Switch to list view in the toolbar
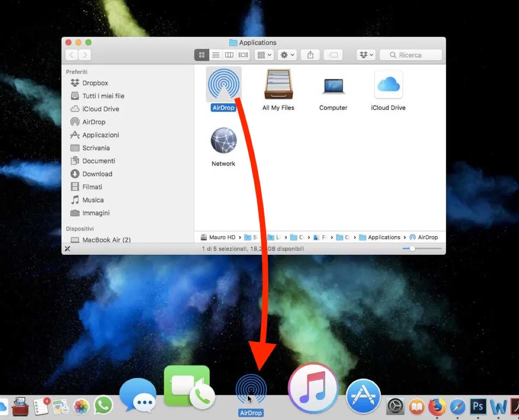Image resolution: width=519 pixels, height=420 pixels. pyautogui.click(x=216, y=55)
